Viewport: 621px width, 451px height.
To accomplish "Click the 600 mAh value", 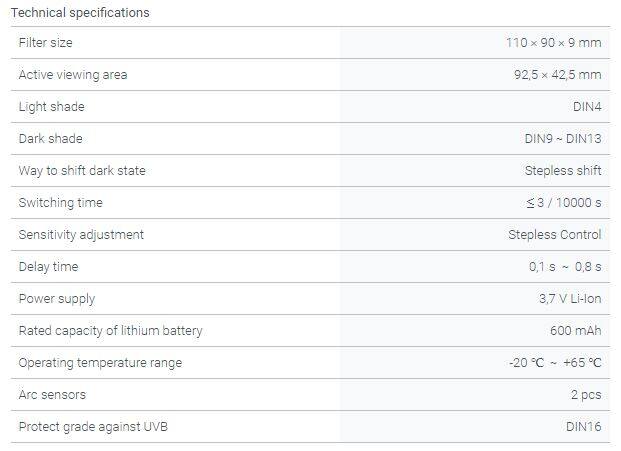I will pos(575,331).
